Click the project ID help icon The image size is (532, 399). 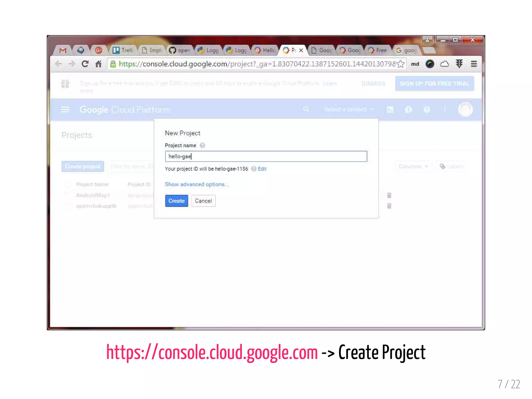pos(254,169)
